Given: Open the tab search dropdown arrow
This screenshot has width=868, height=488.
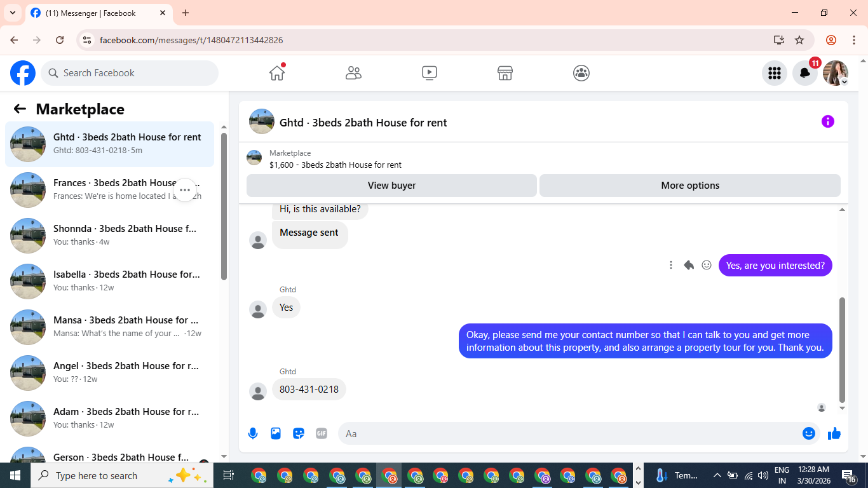Looking at the screenshot, I should 13,13.
